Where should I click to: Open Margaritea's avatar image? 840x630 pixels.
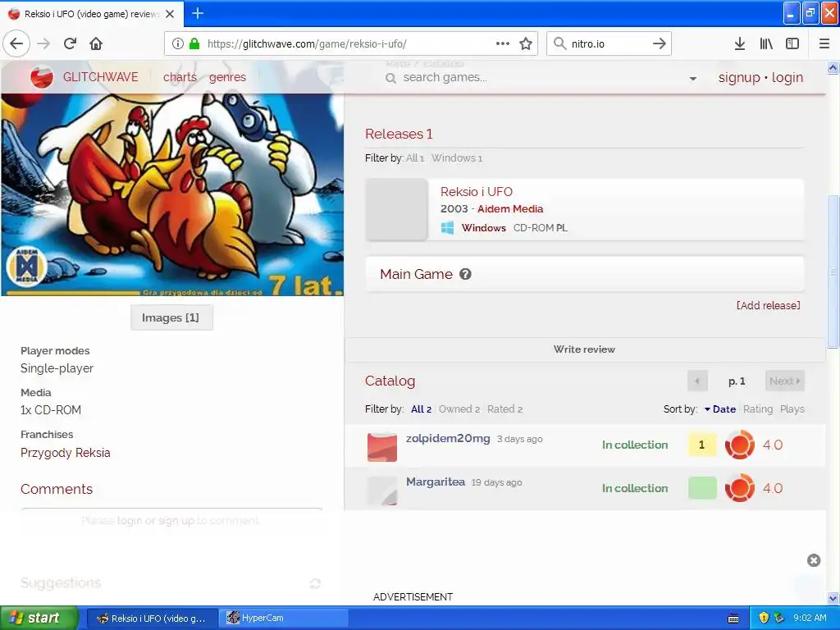pyautogui.click(x=382, y=491)
